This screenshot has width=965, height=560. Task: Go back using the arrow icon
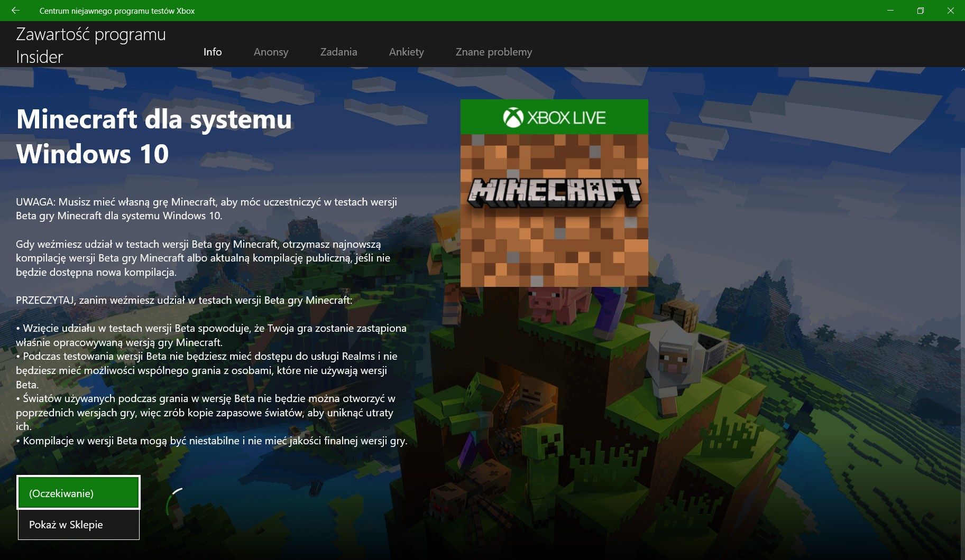(15, 11)
